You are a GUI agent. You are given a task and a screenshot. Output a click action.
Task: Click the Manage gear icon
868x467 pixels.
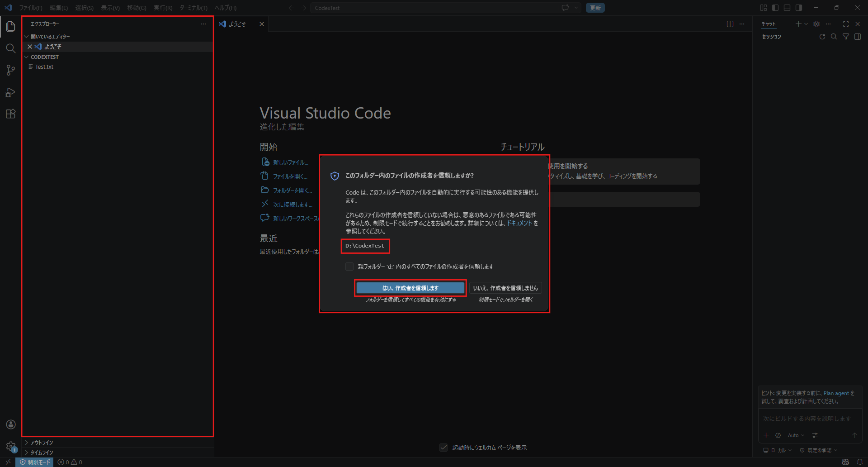[10, 446]
